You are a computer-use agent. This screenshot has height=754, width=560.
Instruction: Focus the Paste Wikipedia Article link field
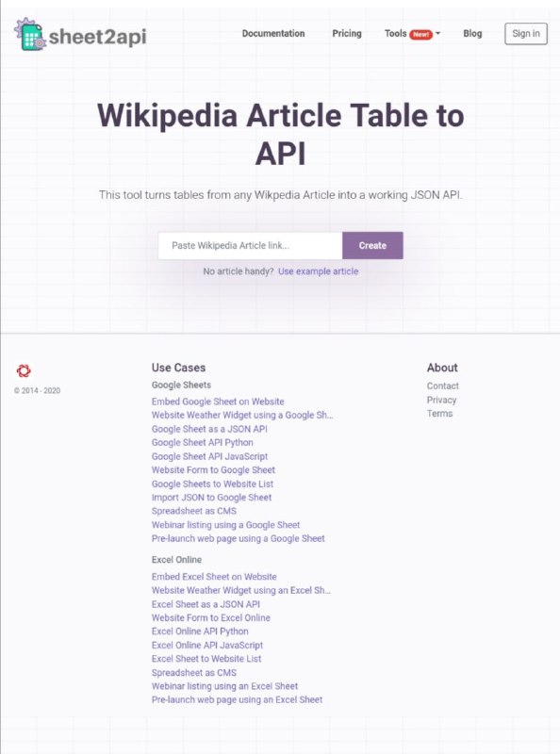(250, 246)
